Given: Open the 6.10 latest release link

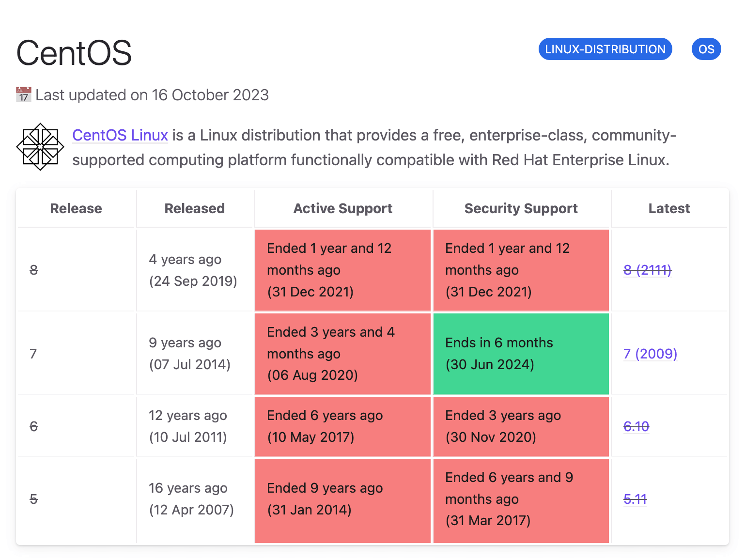Looking at the screenshot, I should pos(636,426).
